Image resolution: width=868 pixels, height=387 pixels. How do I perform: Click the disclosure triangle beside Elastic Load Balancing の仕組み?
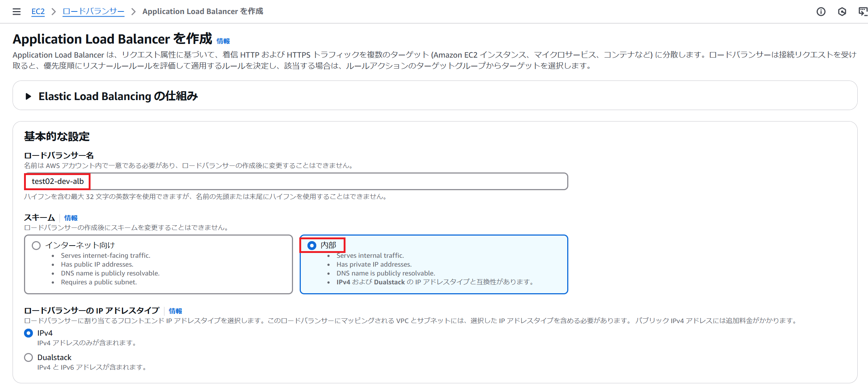pos(28,96)
